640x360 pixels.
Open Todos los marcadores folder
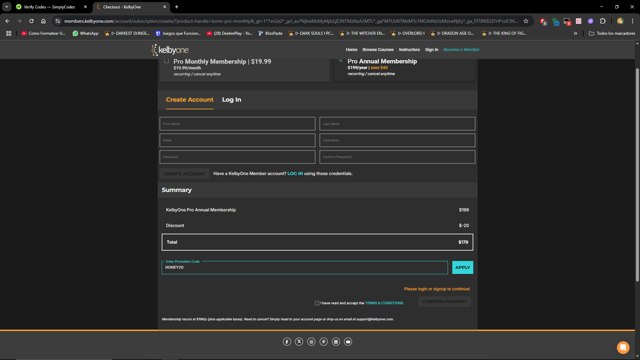(x=611, y=33)
